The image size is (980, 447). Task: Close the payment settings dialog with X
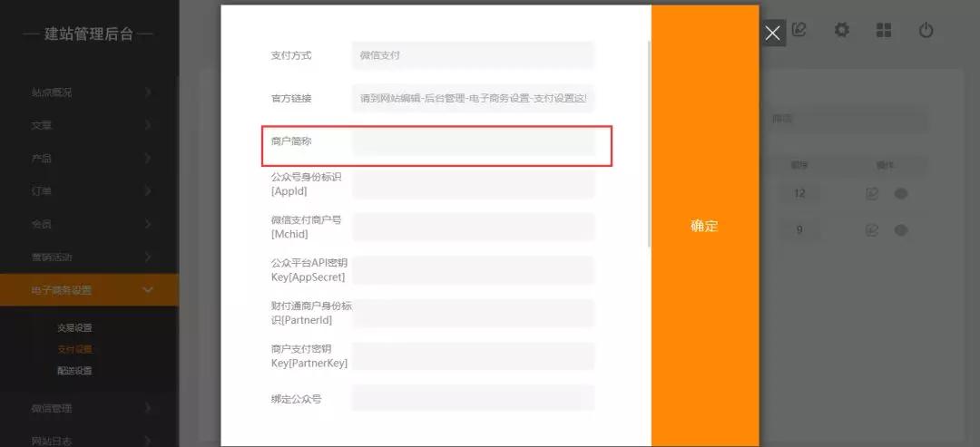point(772,34)
